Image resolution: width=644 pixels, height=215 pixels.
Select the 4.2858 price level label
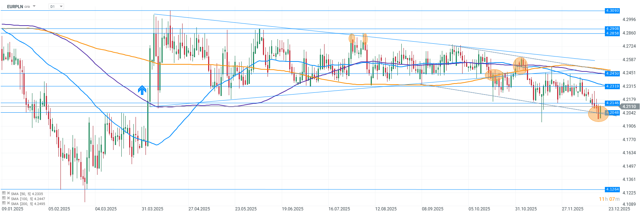point(612,33)
